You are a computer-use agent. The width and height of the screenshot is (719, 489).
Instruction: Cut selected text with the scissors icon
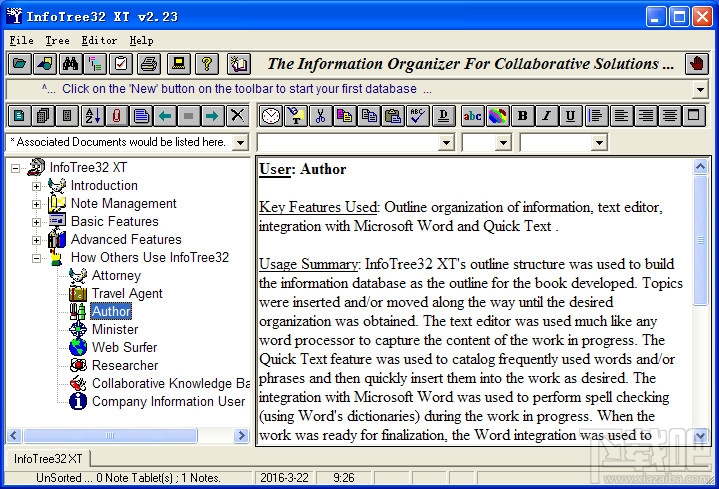[321, 116]
